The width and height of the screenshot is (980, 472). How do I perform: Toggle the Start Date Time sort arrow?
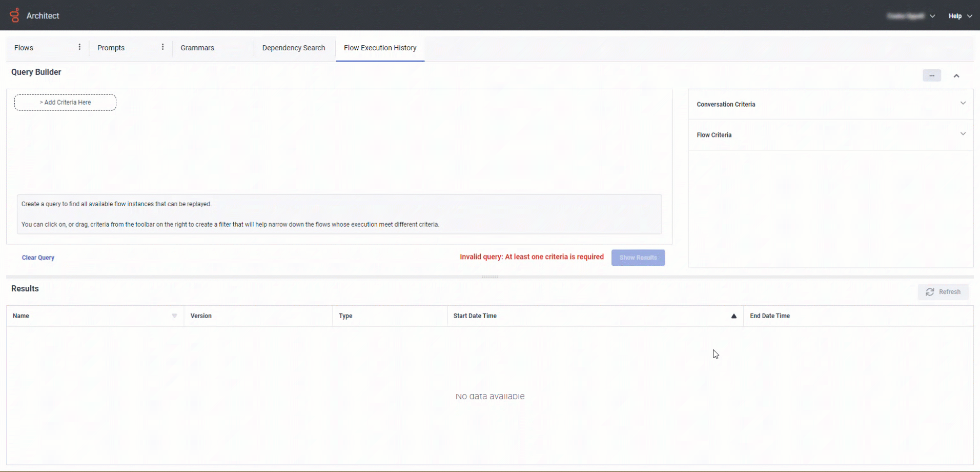tap(733, 316)
